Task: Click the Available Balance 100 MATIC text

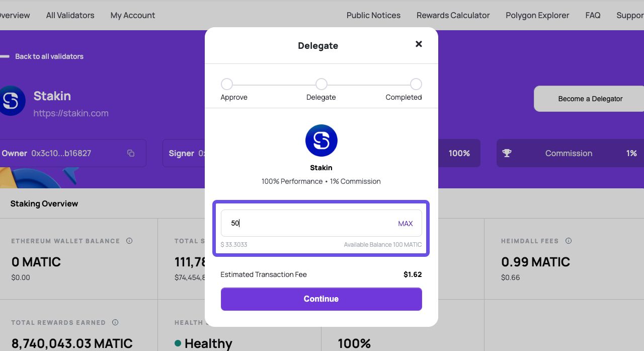Action: [x=383, y=245]
